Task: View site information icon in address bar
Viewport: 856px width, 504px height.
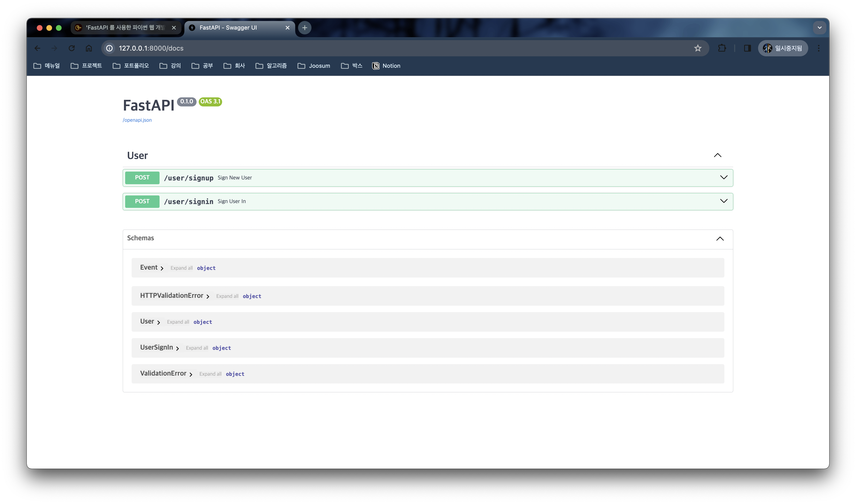Action: pyautogui.click(x=109, y=48)
